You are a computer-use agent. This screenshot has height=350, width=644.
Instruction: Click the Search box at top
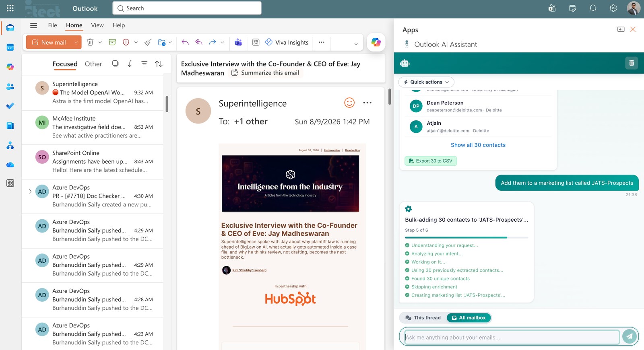coord(187,8)
